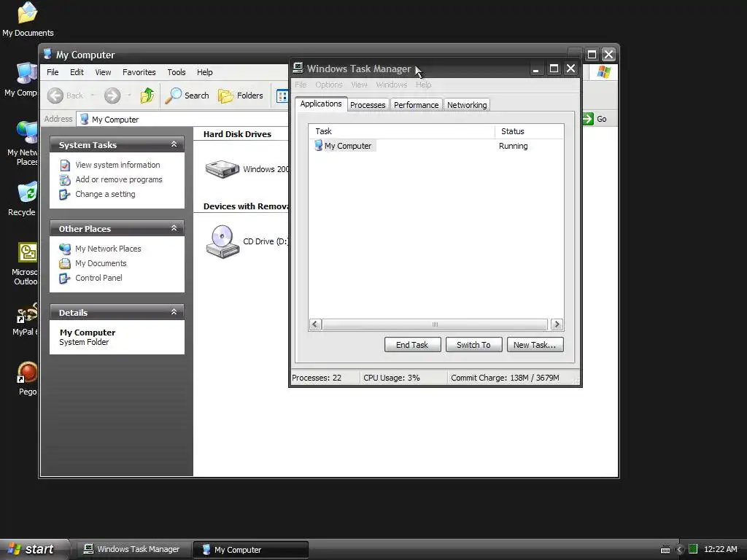Screen dimensions: 747x560
Task: Click the Start button
Action: coord(34,549)
